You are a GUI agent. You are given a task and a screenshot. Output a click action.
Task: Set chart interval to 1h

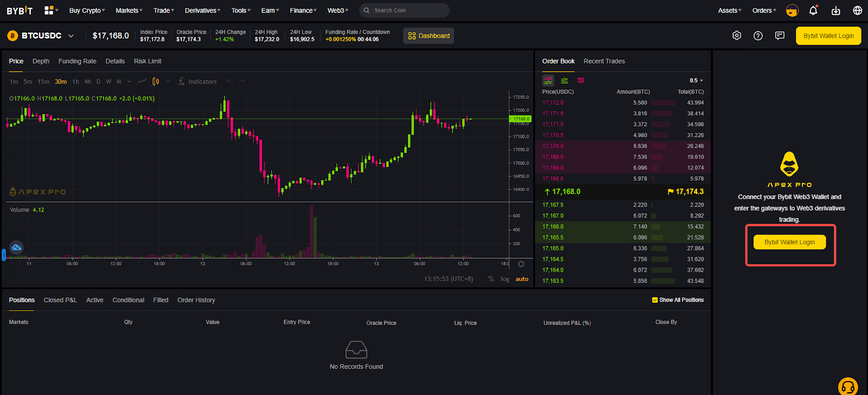(75, 81)
